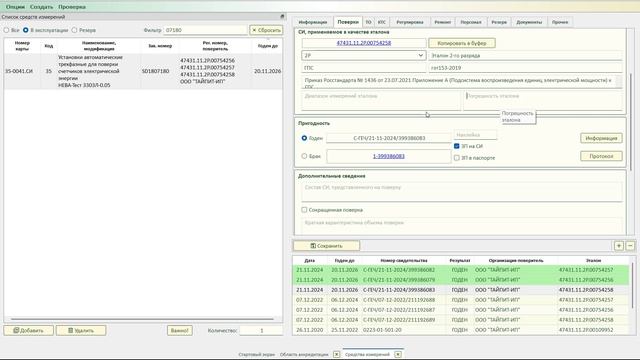Switch to the Прочее tab
The height and width of the screenshot is (360, 640).
(x=560, y=22)
